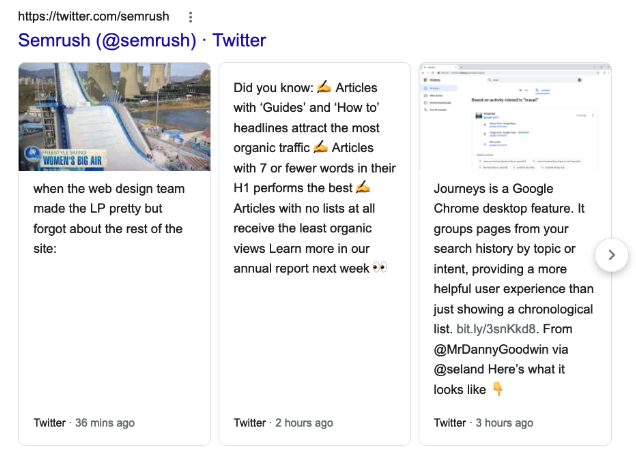
Task: Open the three-dot options beside twitter.com/semrush URL
Action: pos(190,17)
